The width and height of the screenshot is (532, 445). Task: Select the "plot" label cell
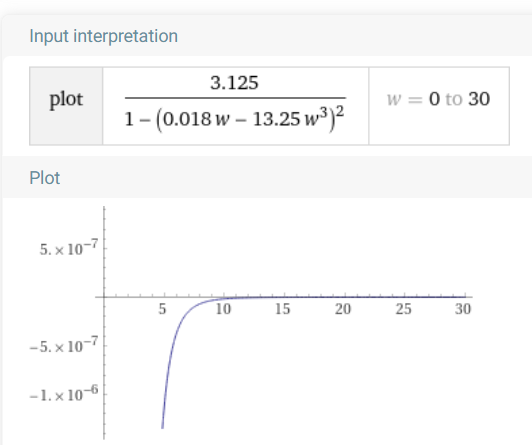point(66,106)
